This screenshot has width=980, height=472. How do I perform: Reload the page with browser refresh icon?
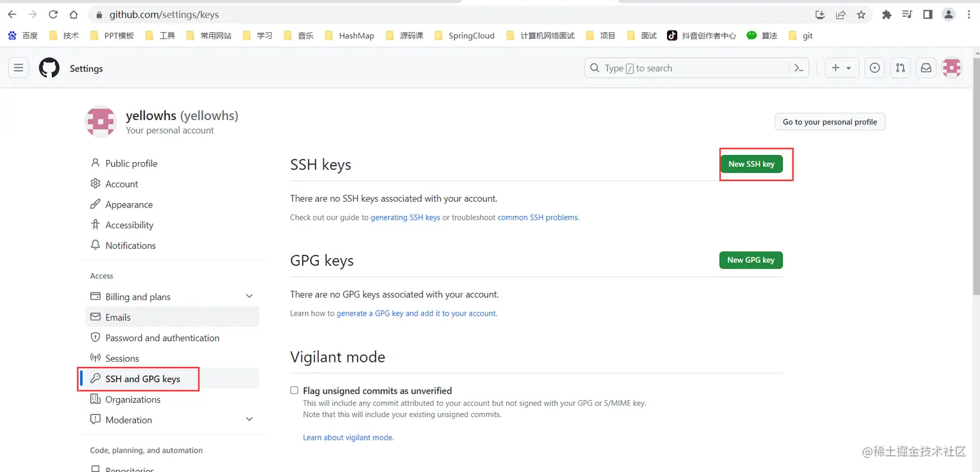point(53,14)
